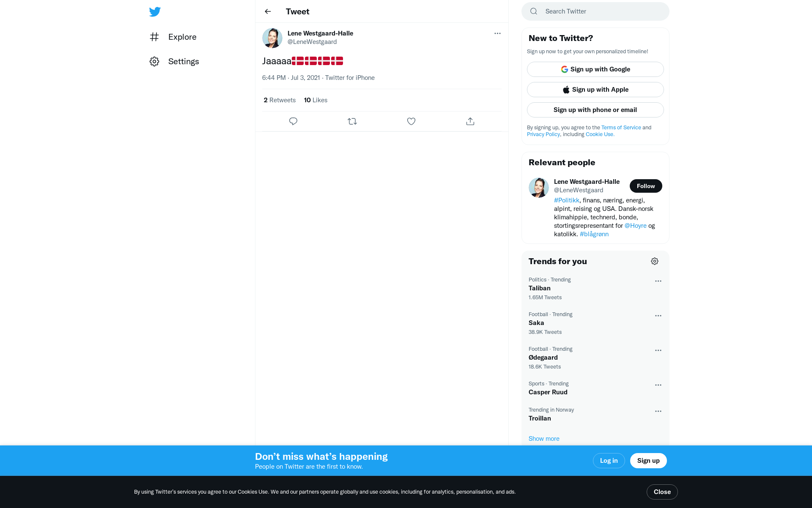Click the Twitter bird logo
Image resolution: width=812 pixels, height=508 pixels.
pyautogui.click(x=155, y=12)
